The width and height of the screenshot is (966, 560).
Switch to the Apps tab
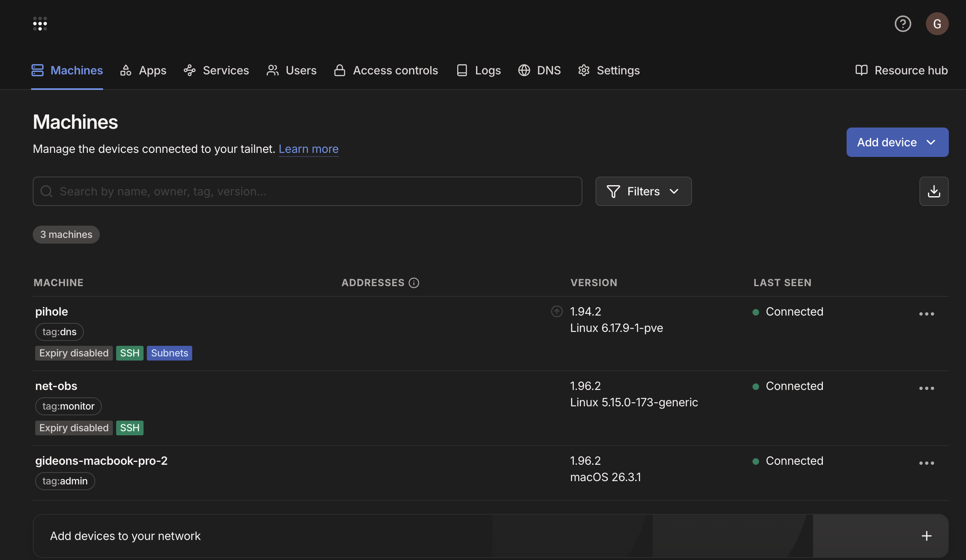(143, 70)
